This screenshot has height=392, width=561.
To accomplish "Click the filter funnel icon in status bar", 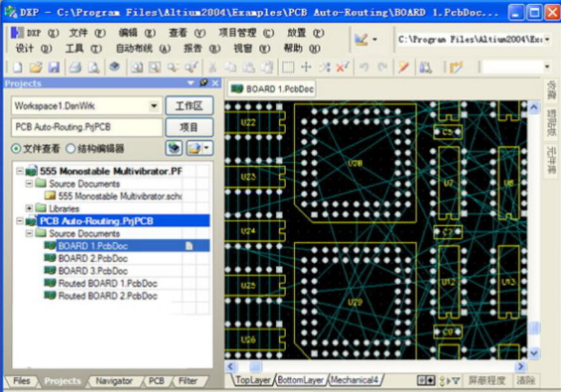I will [x=455, y=381].
